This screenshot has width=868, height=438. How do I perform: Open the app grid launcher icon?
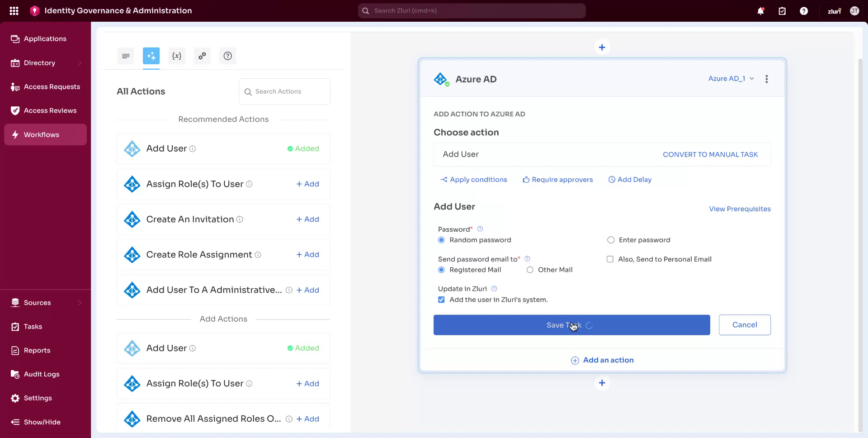(x=14, y=10)
